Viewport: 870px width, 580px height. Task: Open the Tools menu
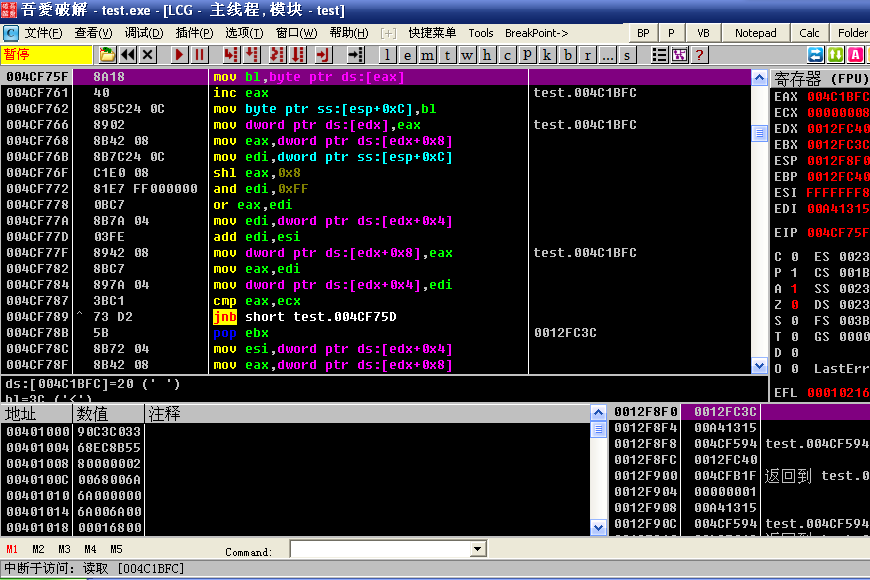pyautogui.click(x=480, y=33)
